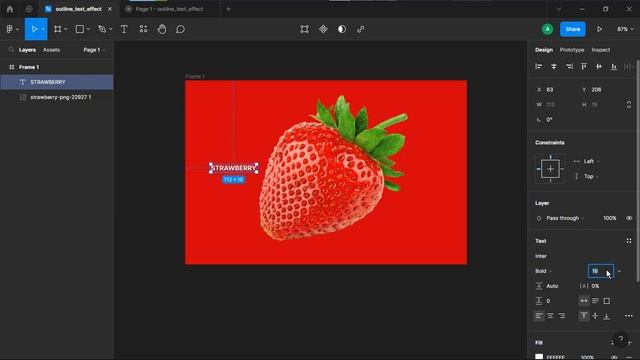640x360 pixels.
Task: Select the STRAWBERRY text layer
Action: click(x=57, y=82)
